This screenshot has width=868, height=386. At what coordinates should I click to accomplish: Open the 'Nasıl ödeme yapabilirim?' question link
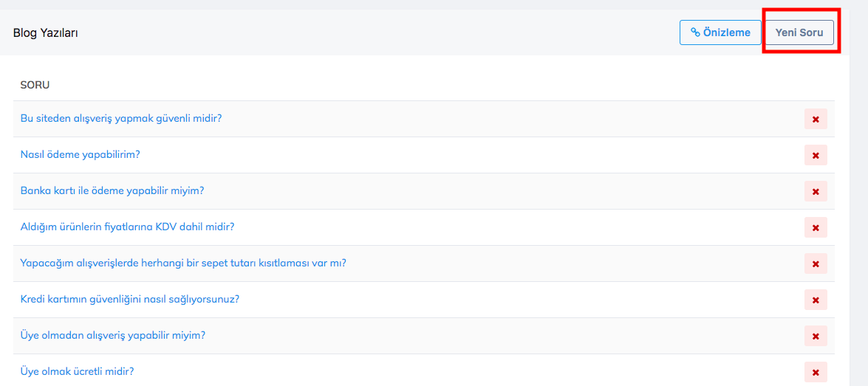coord(81,154)
